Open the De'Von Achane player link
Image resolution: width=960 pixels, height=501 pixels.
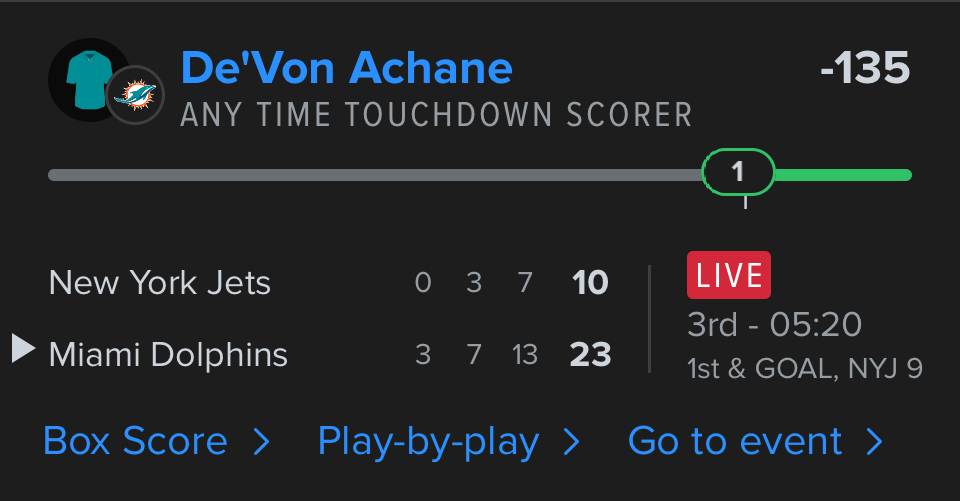[346, 68]
